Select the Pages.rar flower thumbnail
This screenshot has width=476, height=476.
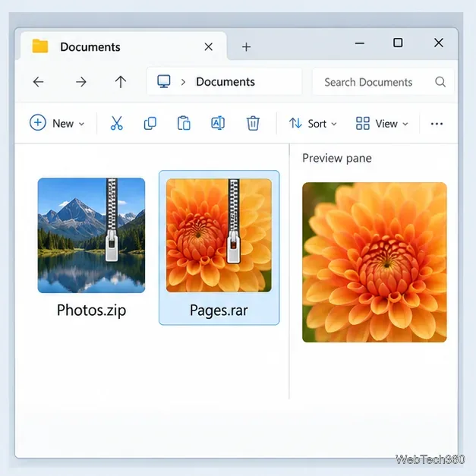tap(219, 235)
